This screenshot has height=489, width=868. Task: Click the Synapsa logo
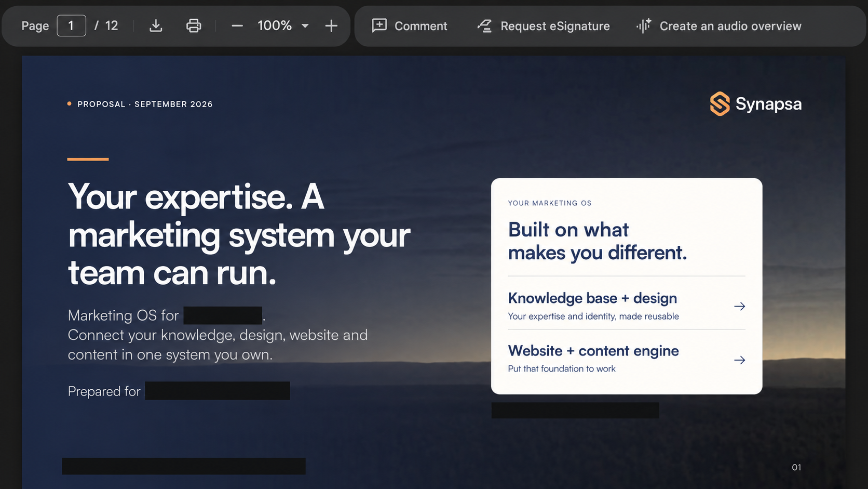[x=756, y=104]
